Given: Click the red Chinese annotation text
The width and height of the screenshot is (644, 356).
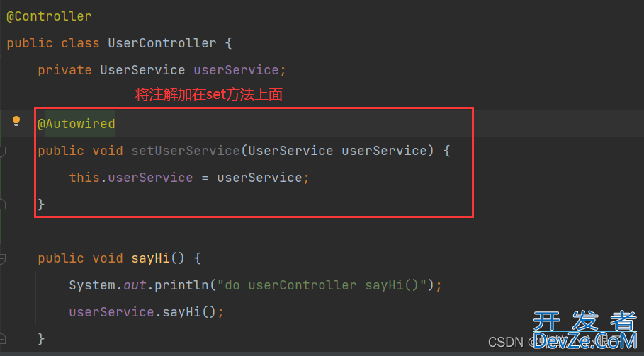Looking at the screenshot, I should click(x=208, y=95).
